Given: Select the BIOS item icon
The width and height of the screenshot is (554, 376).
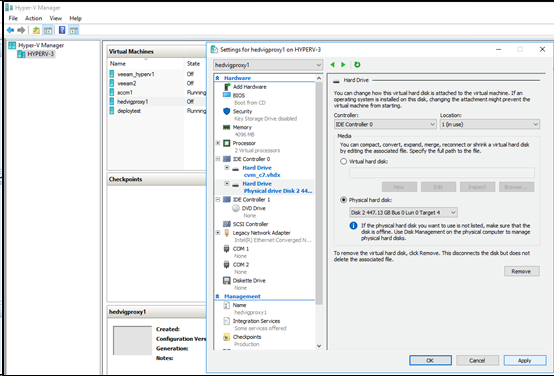Looking at the screenshot, I should point(226,95).
